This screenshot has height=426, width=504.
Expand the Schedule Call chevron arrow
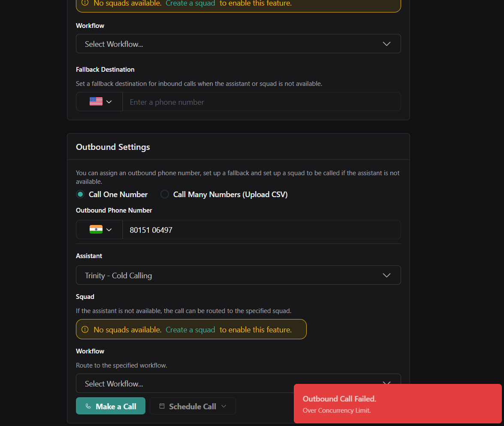(x=223, y=406)
